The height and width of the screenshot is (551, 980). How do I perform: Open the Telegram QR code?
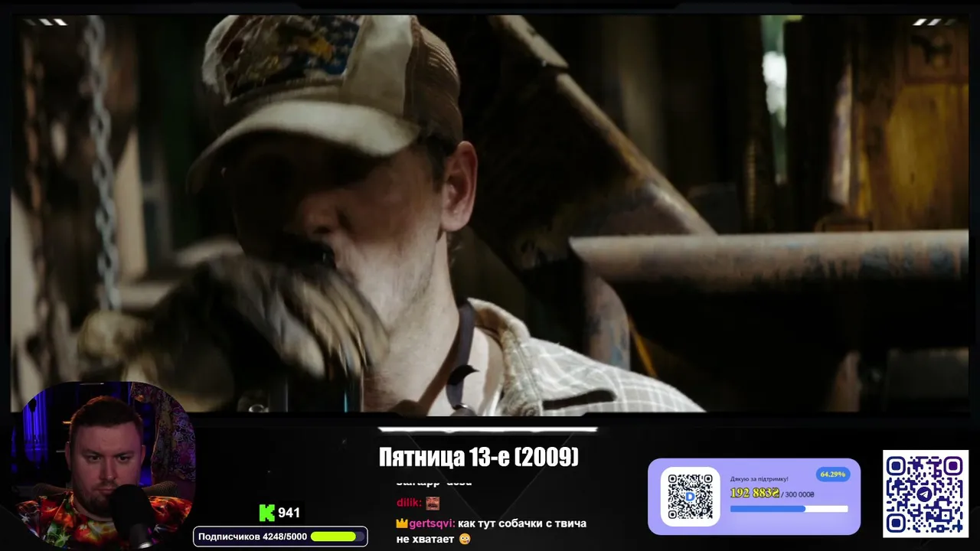pyautogui.click(x=926, y=494)
